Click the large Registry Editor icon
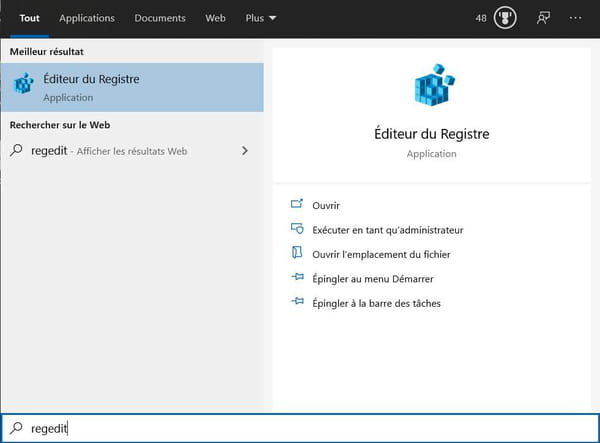The width and height of the screenshot is (600, 443). (435, 85)
